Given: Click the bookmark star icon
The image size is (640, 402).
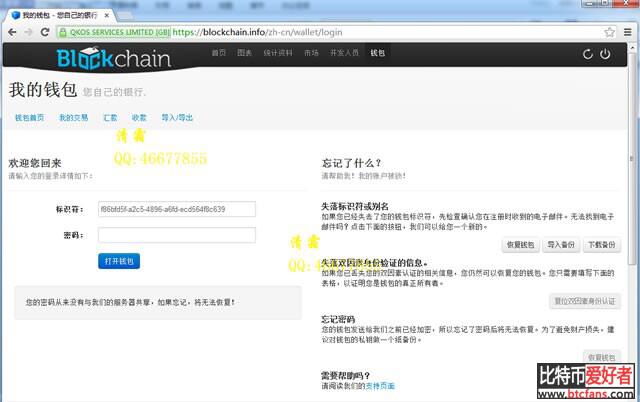Looking at the screenshot, I should (609, 32).
